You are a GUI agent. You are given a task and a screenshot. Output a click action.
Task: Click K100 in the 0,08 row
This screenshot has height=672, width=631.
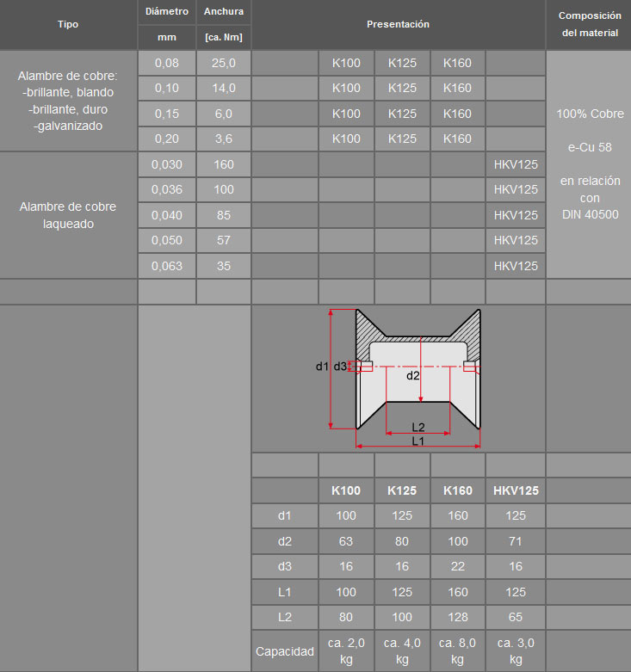tap(346, 63)
